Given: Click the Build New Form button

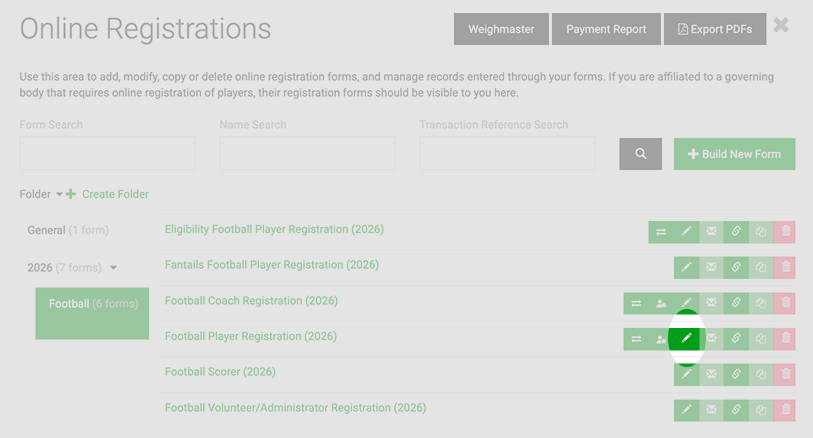Looking at the screenshot, I should click(734, 154).
